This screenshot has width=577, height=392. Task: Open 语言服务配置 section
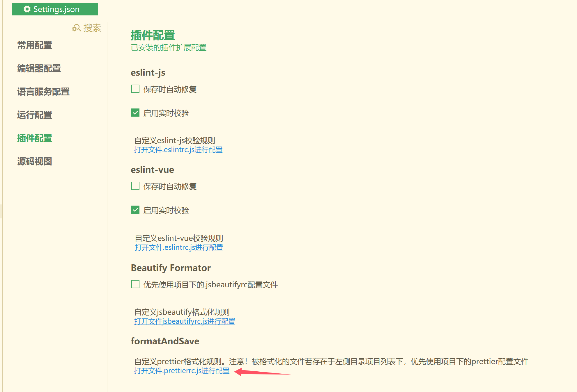pyautogui.click(x=43, y=92)
